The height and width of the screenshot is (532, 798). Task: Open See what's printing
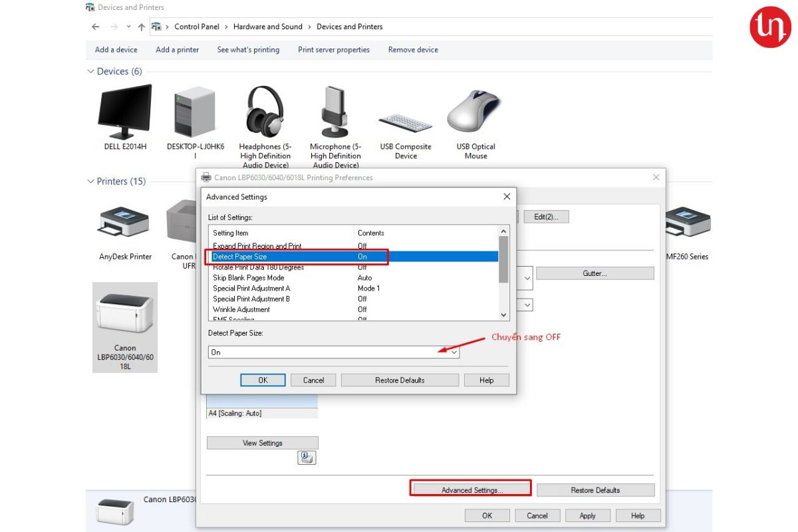(248, 50)
